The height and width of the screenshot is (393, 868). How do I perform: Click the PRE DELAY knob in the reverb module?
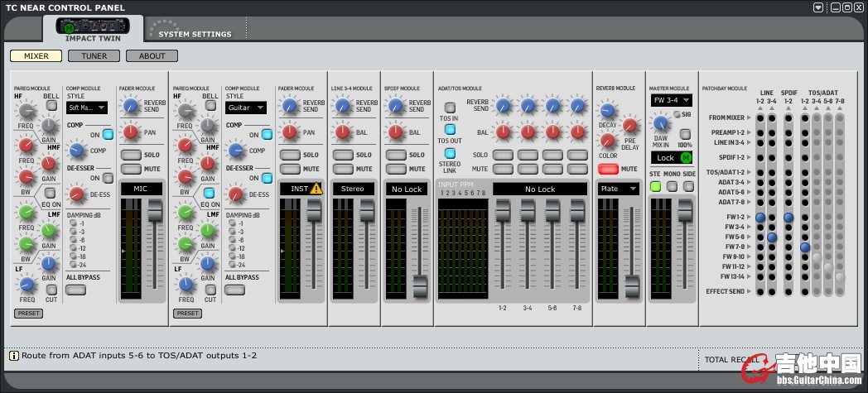click(x=630, y=126)
